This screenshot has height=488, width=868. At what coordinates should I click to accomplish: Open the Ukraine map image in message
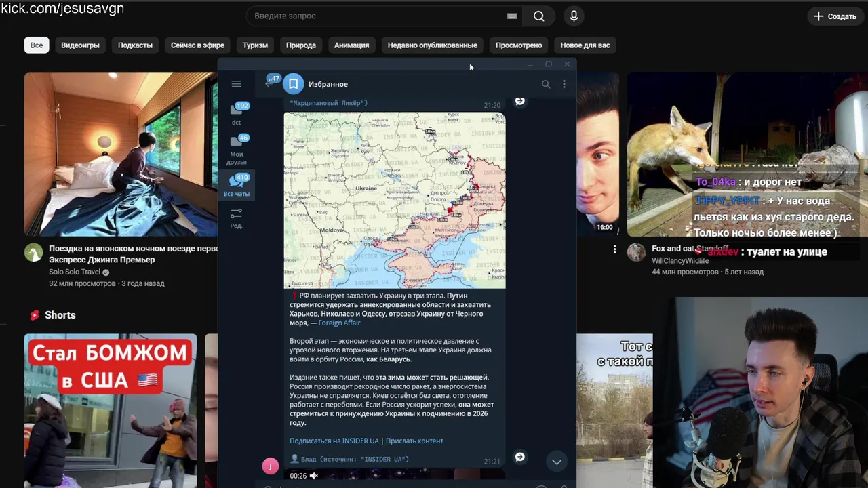click(395, 200)
